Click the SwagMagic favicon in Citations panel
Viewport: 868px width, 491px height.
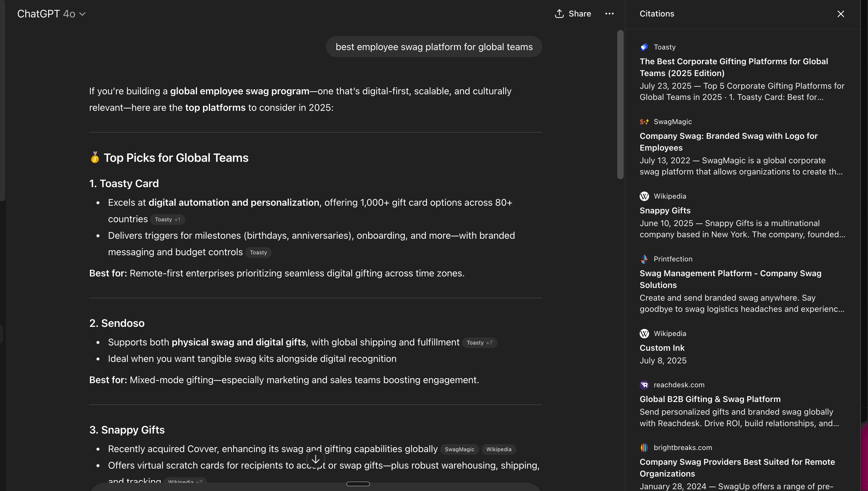pyautogui.click(x=644, y=121)
